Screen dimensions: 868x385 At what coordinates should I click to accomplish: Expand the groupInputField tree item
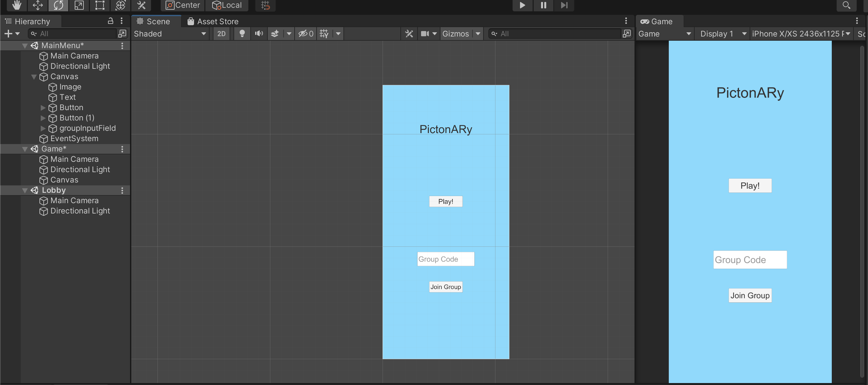coord(43,128)
